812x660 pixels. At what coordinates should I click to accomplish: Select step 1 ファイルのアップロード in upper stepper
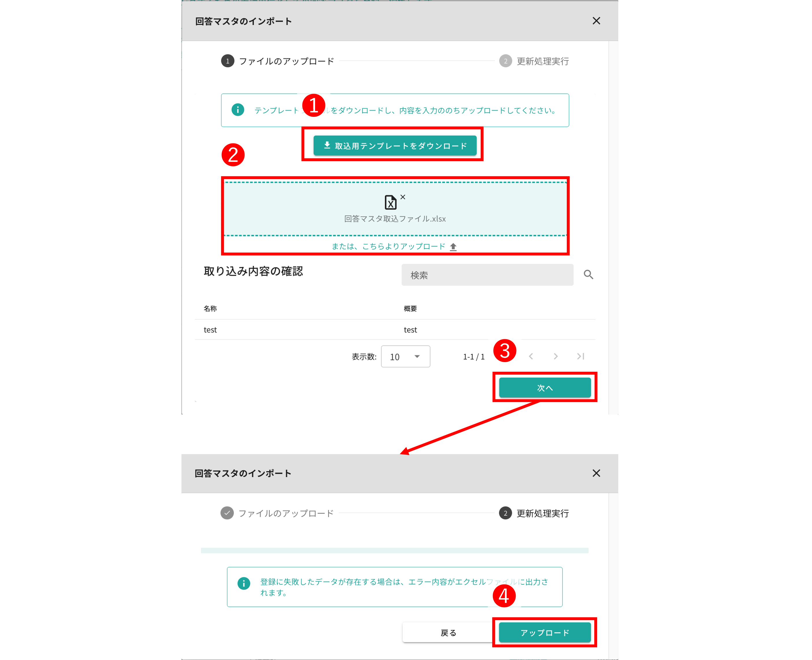coord(278,61)
